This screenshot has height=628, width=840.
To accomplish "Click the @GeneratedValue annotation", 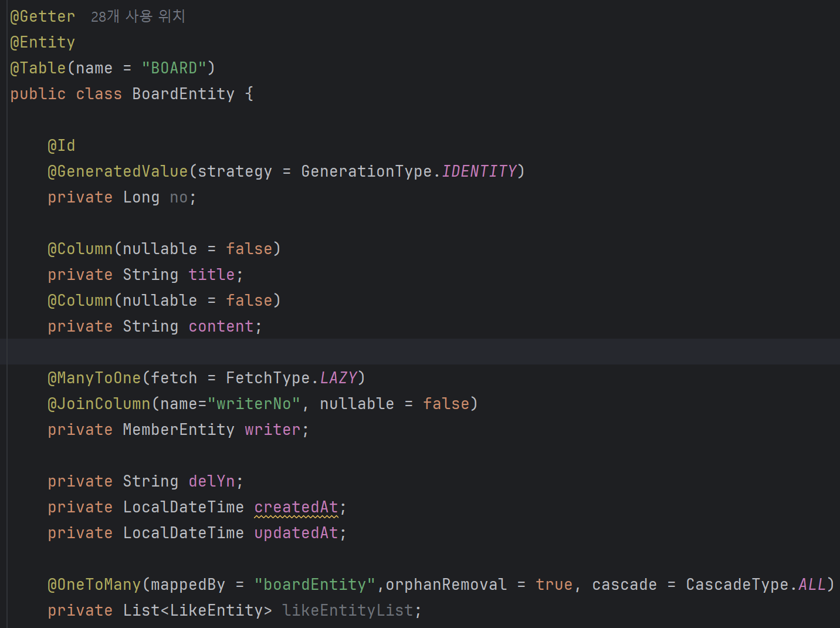I will pos(118,171).
